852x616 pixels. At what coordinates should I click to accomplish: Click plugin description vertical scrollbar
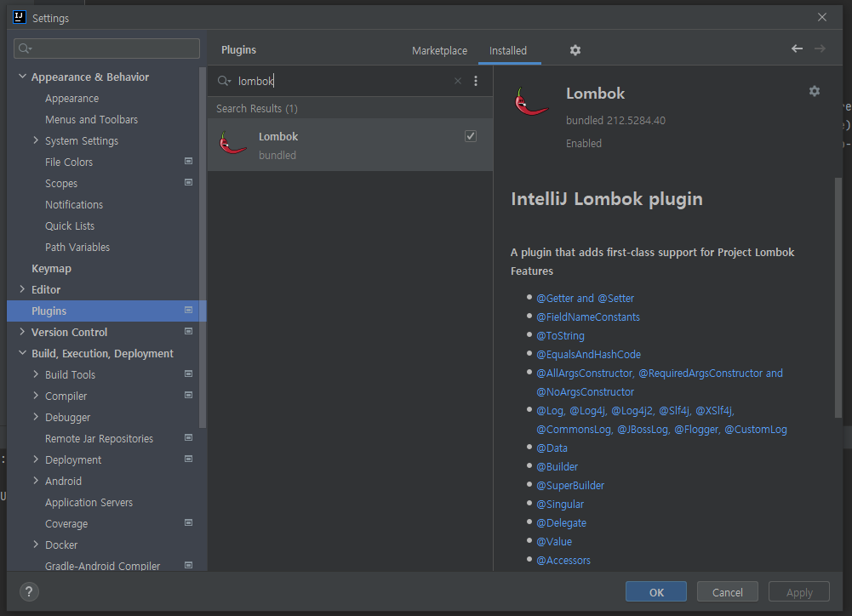(838, 298)
